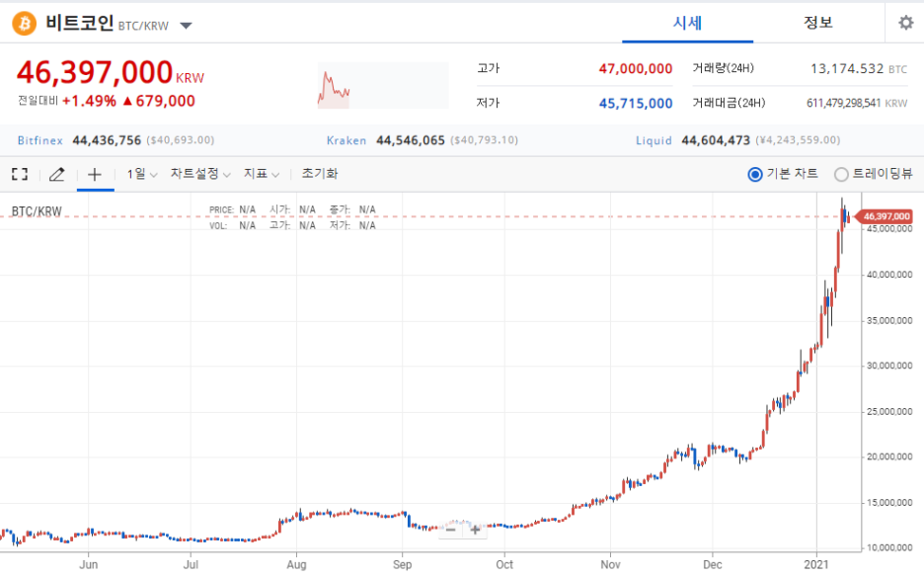Switch to the 정보 tab
This screenshot has width=924, height=578.
coord(818,23)
